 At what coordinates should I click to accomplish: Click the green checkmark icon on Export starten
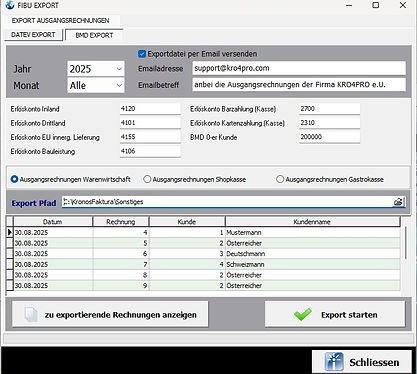pyautogui.click(x=303, y=314)
